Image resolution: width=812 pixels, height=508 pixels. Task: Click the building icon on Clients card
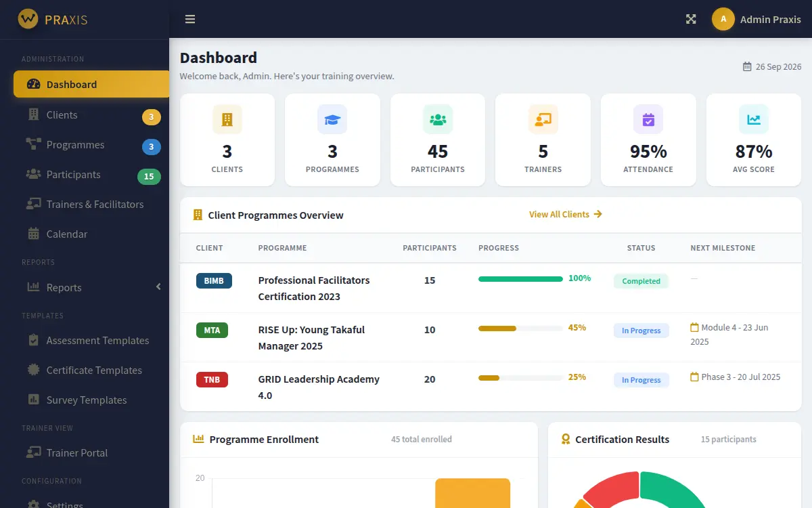[x=227, y=119]
